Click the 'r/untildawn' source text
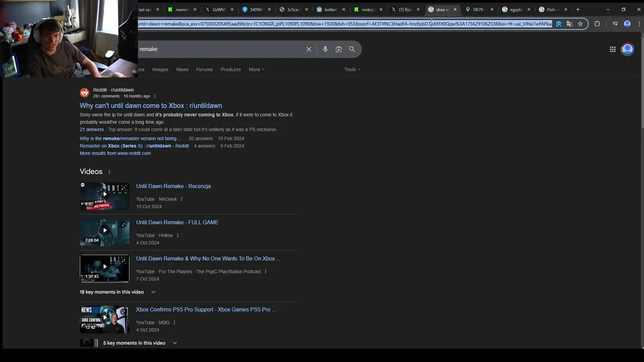Viewport: 644px width, 362px height. click(122, 90)
